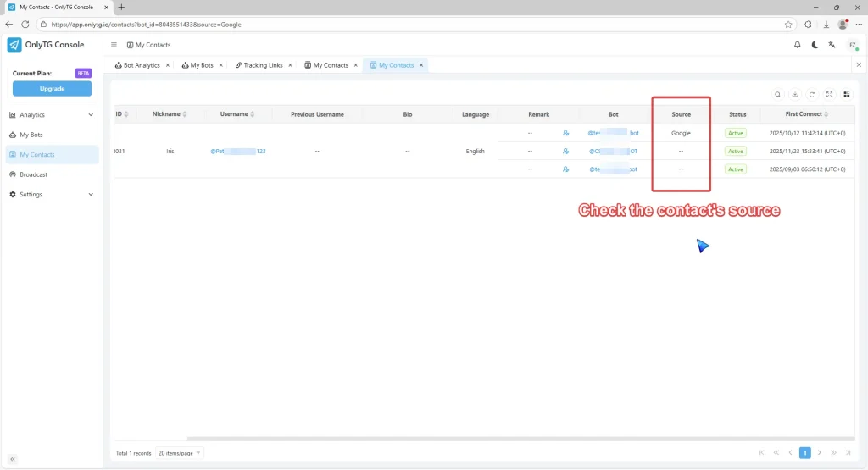868x470 pixels.
Task: Open the bot link in the Google row
Action: [x=613, y=133]
